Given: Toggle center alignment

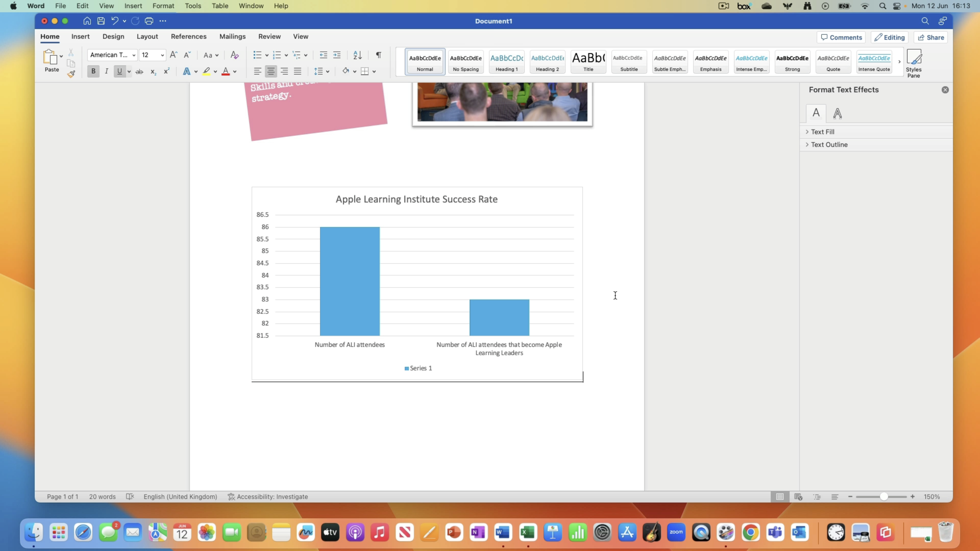Looking at the screenshot, I should click(271, 71).
